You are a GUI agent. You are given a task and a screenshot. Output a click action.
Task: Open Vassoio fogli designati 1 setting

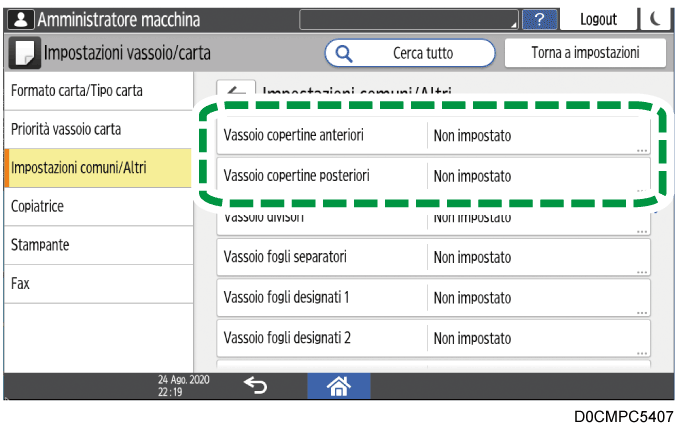(x=433, y=297)
